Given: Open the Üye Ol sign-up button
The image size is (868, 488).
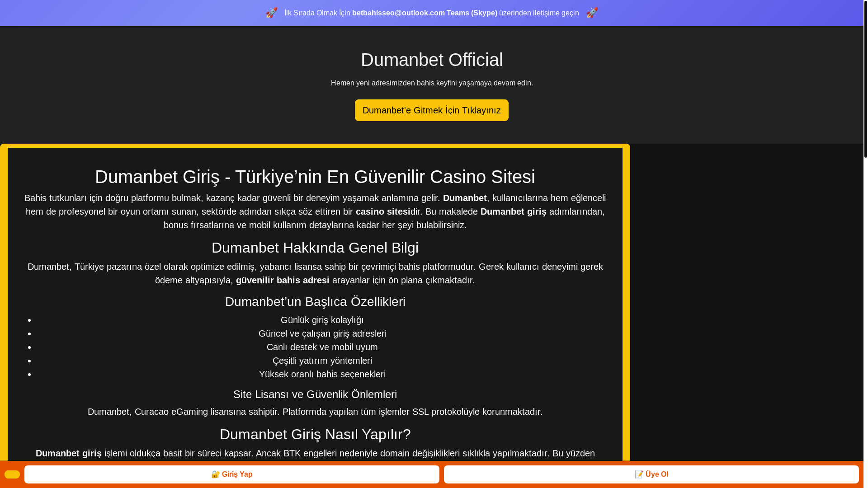Looking at the screenshot, I should click(x=651, y=474).
